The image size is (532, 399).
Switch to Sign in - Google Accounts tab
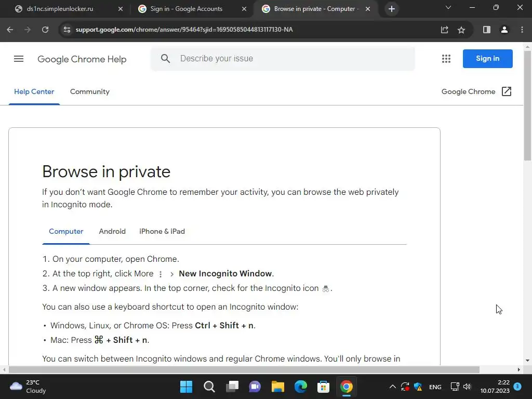coord(192,9)
